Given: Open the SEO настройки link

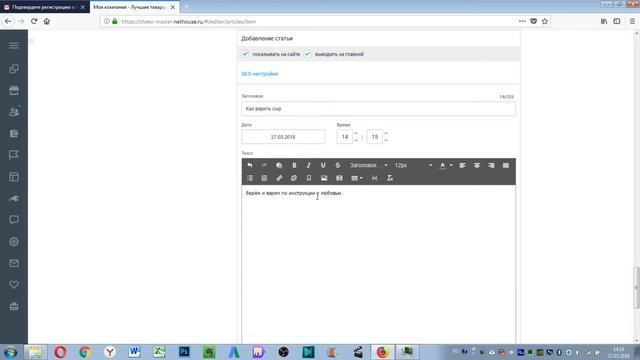Looking at the screenshot, I should point(260,74).
